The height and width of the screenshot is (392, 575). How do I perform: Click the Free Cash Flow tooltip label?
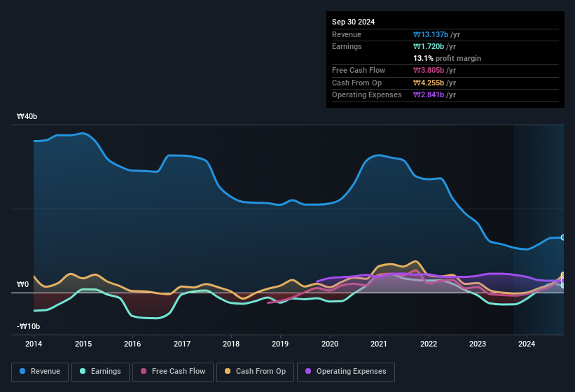coord(359,70)
